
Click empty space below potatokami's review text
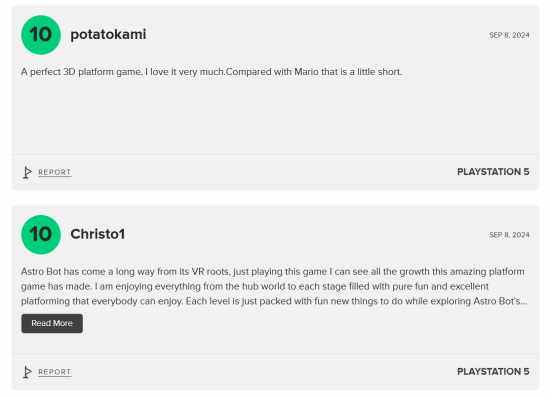pyautogui.click(x=275, y=116)
